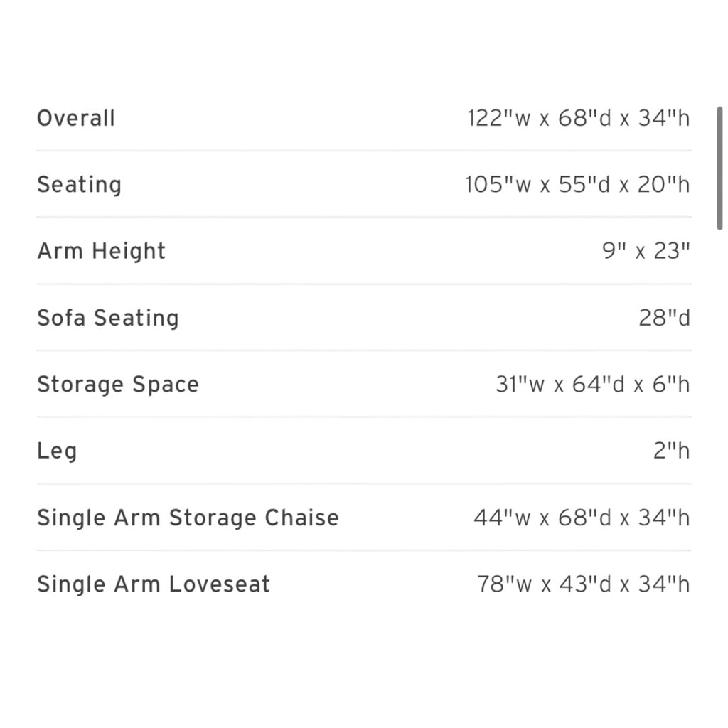Click the Leg row label
Viewport: 728px width, 728px height.
pyautogui.click(x=57, y=451)
